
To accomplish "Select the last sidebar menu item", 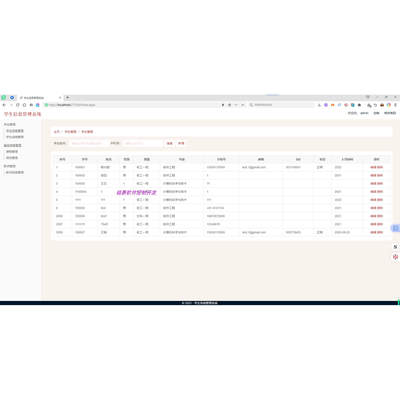I will tap(15, 172).
